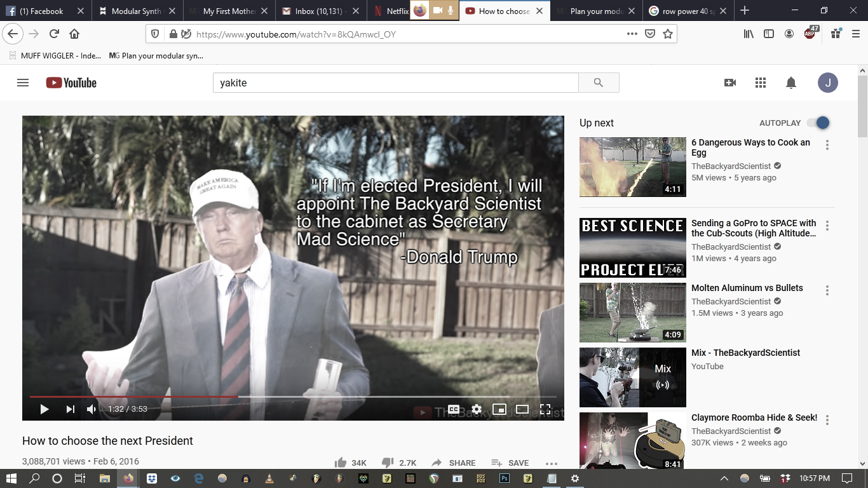868x488 pixels.
Task: Click the YouTube search box
Action: pyautogui.click(x=395, y=83)
